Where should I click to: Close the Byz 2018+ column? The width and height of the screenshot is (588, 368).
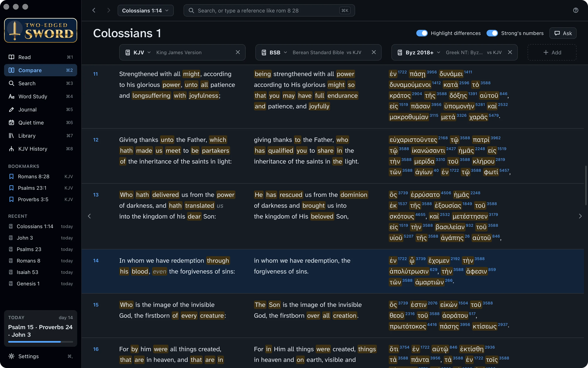[x=510, y=52]
